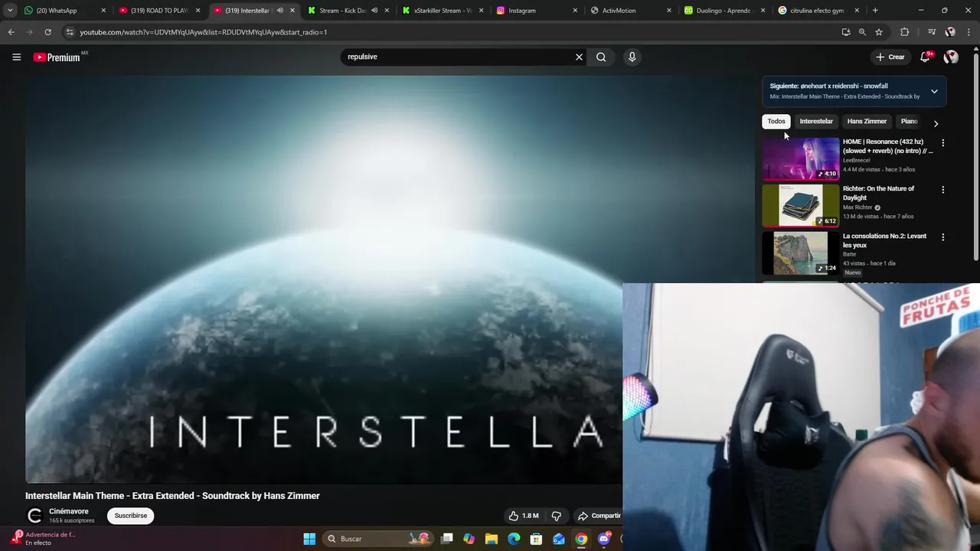Click the Chrome address bar URL

pyautogui.click(x=203, y=32)
